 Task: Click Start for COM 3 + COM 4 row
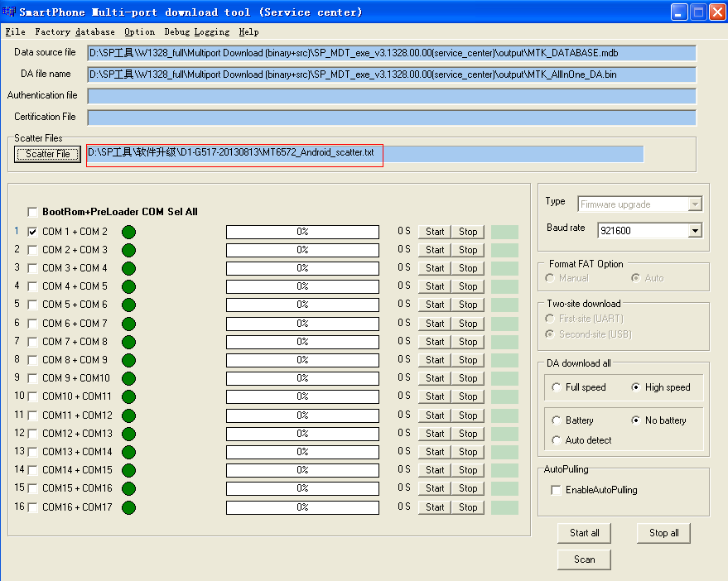click(x=435, y=268)
